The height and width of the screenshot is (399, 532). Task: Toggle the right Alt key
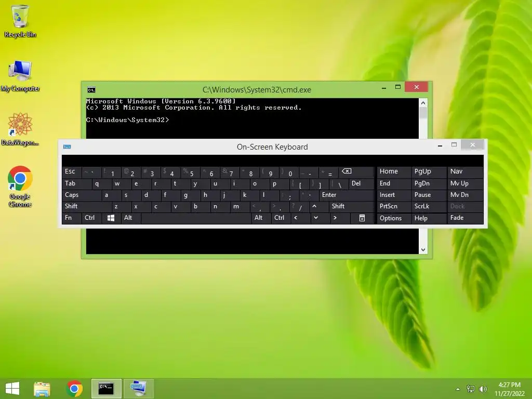click(261, 218)
